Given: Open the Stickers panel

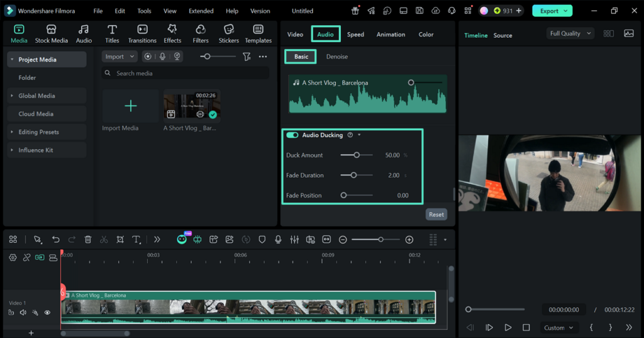Looking at the screenshot, I should [x=229, y=34].
